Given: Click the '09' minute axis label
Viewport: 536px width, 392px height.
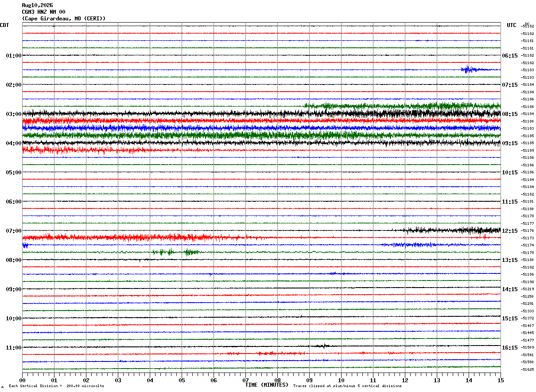Looking at the screenshot, I should pos(309,380).
